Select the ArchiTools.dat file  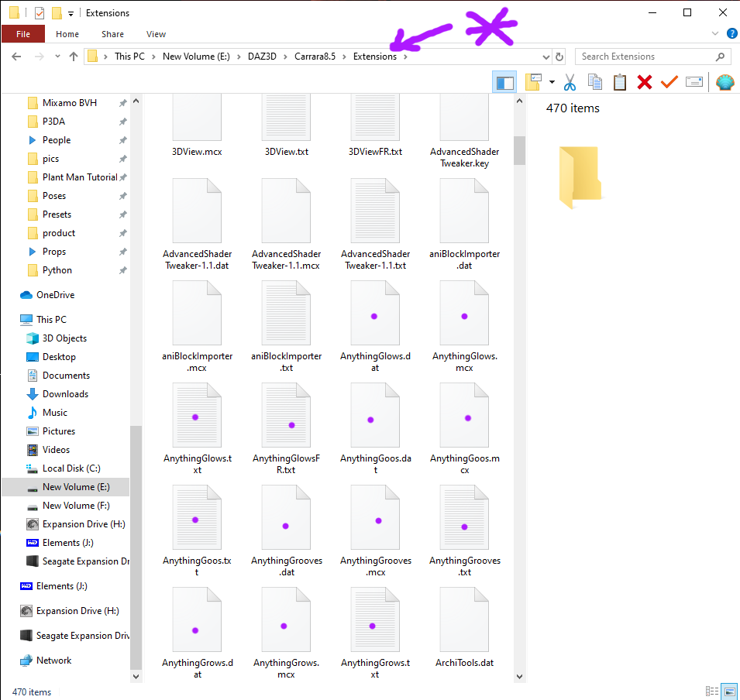click(x=464, y=627)
